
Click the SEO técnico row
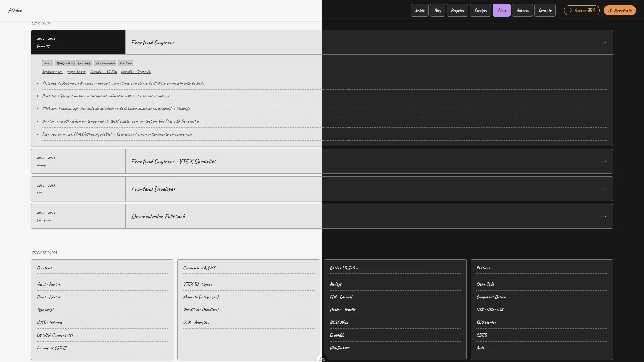(542, 322)
